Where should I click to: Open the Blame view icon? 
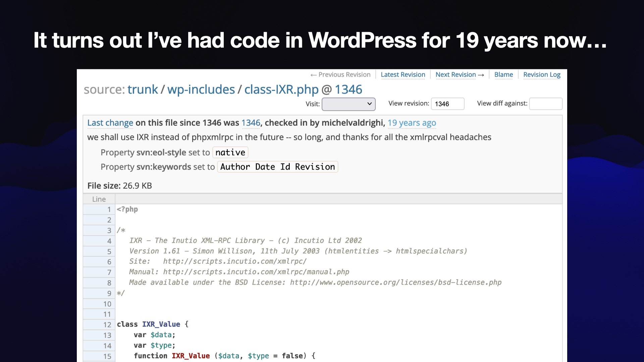tap(503, 74)
